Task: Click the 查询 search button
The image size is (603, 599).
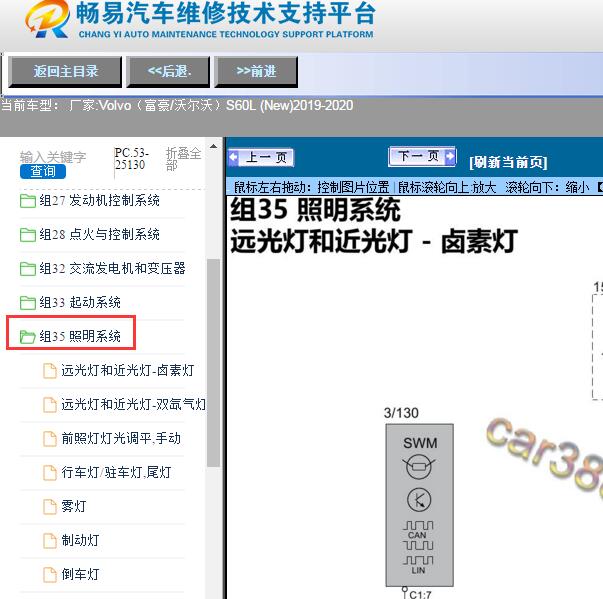Action: [43, 171]
